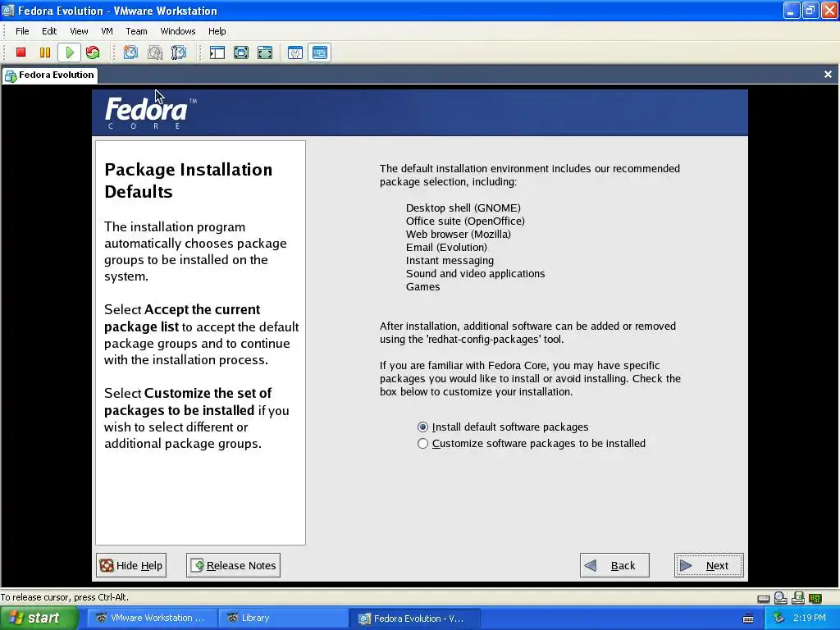
Task: Click the Hide Help button
Action: pyautogui.click(x=131, y=565)
